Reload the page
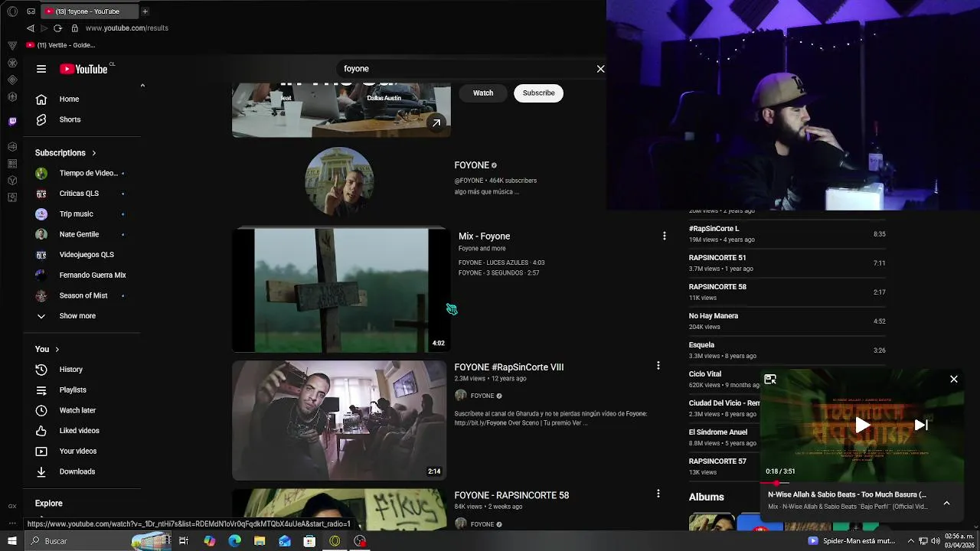This screenshot has height=551, width=980. click(x=57, y=28)
